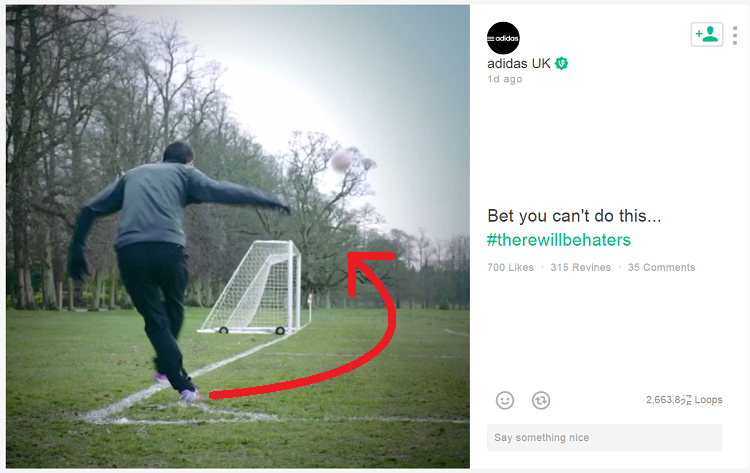
Task: Follow adidas UK with add-person button
Action: [706, 34]
